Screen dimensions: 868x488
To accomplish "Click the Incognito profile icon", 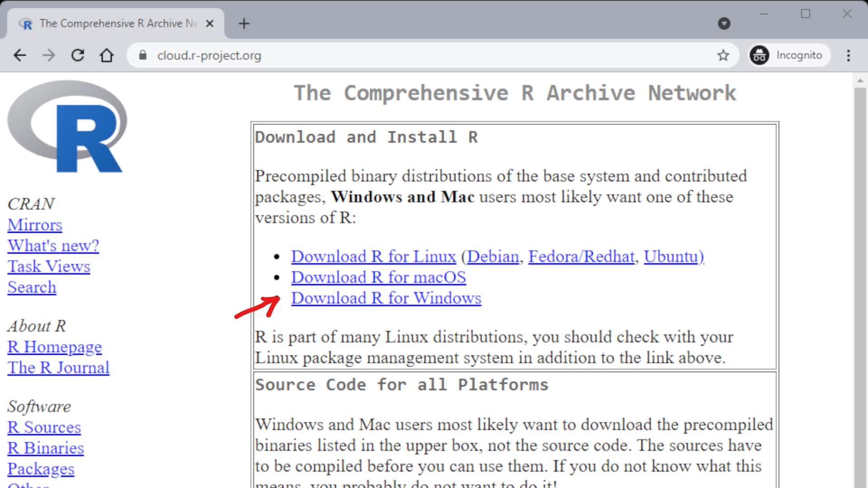I will 761,55.
